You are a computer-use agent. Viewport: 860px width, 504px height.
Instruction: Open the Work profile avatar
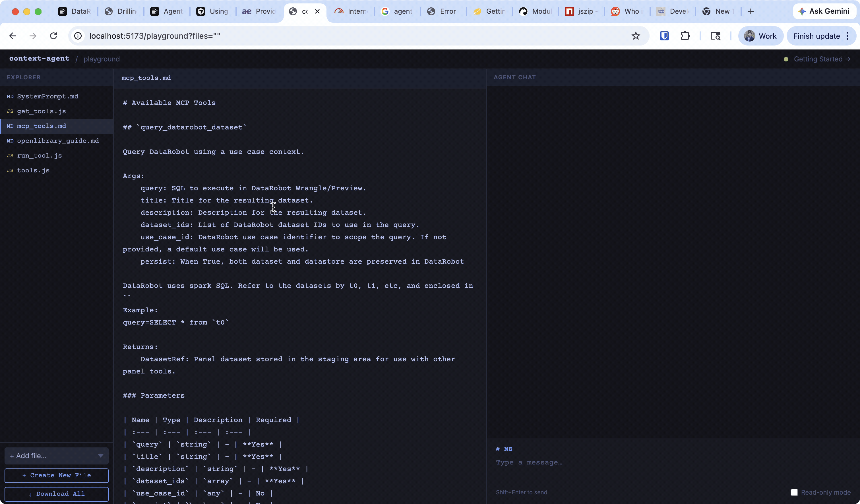(760, 36)
